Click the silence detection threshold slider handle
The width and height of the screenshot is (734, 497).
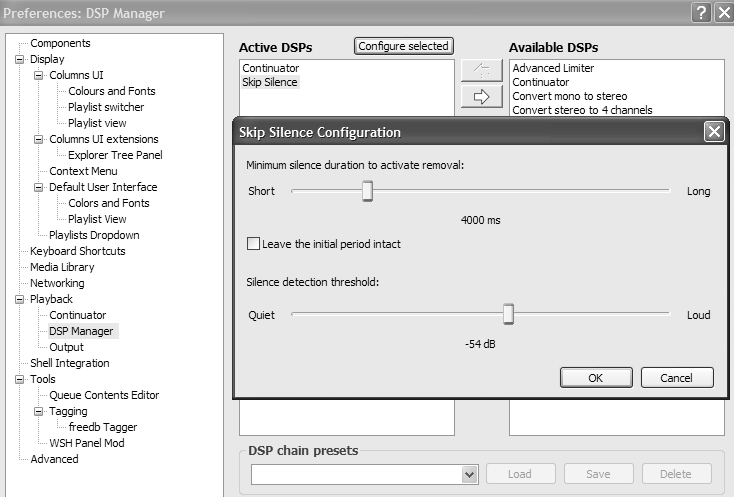point(508,314)
